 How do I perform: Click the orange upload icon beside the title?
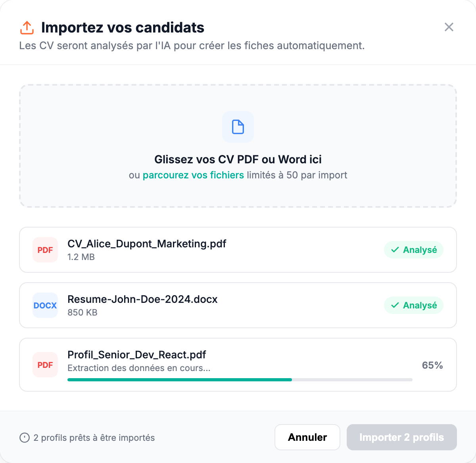coord(27,27)
